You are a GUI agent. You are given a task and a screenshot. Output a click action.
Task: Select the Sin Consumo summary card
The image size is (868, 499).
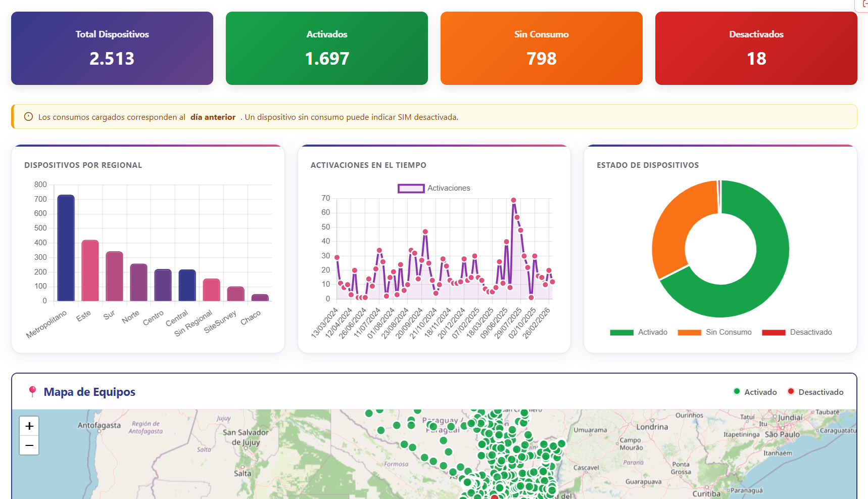pos(542,49)
